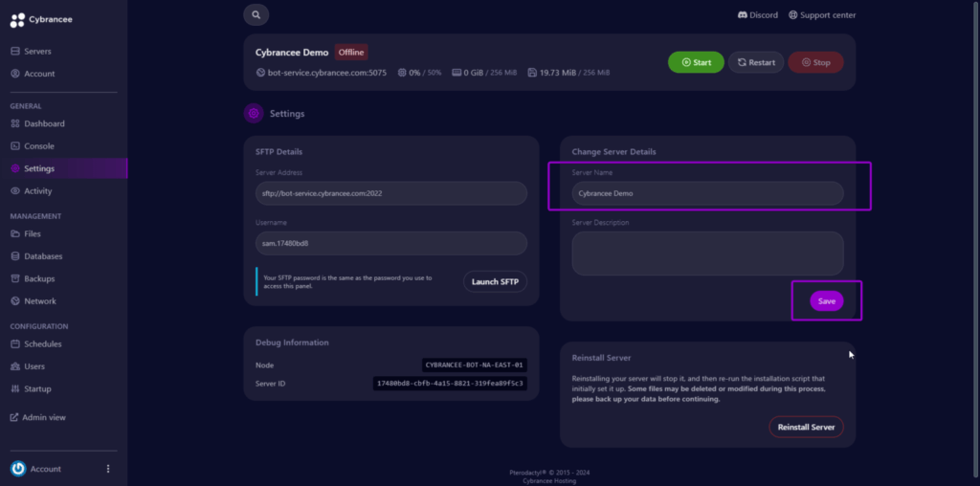Click the Schedules calendar icon
The height and width of the screenshot is (486, 980).
coord(15,344)
